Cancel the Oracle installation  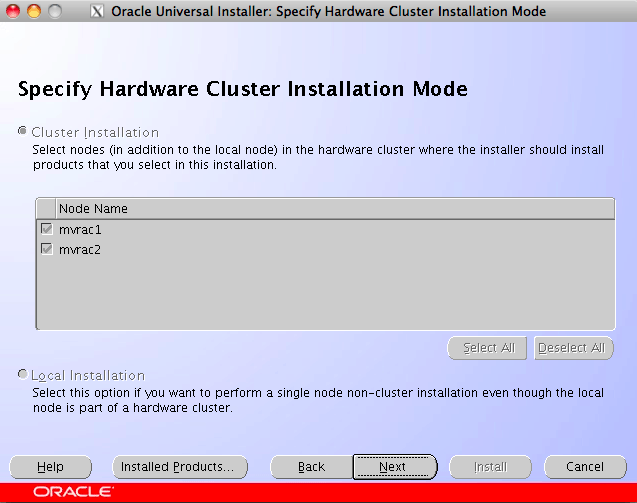[585, 467]
